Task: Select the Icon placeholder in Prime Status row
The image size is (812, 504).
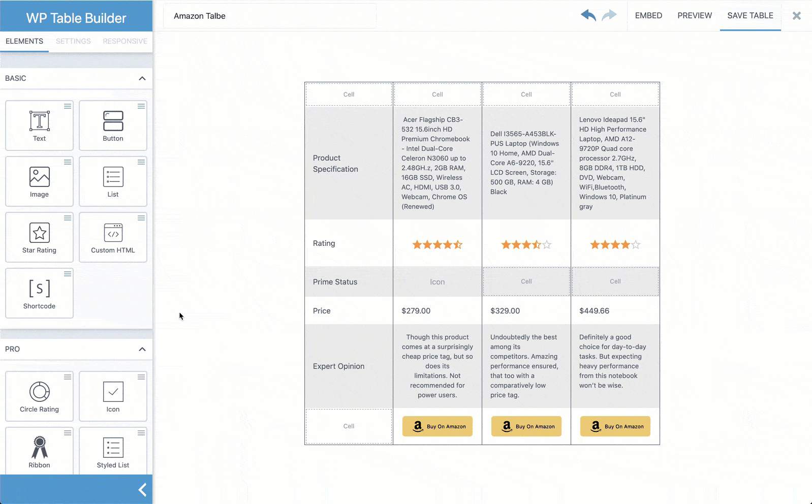Action: click(438, 282)
